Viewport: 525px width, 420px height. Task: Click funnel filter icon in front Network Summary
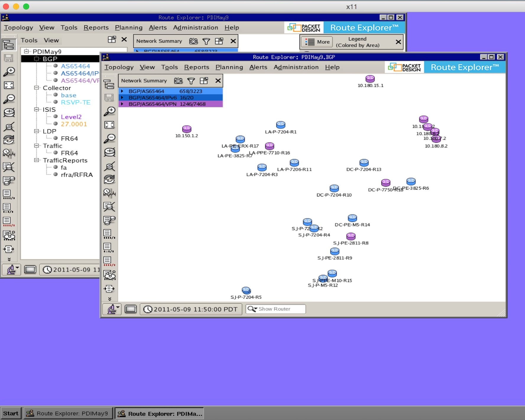191,81
